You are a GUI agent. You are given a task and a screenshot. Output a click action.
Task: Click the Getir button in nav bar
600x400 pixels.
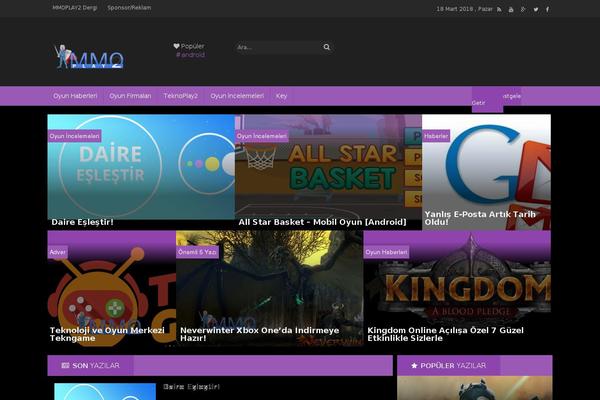pos(487,100)
